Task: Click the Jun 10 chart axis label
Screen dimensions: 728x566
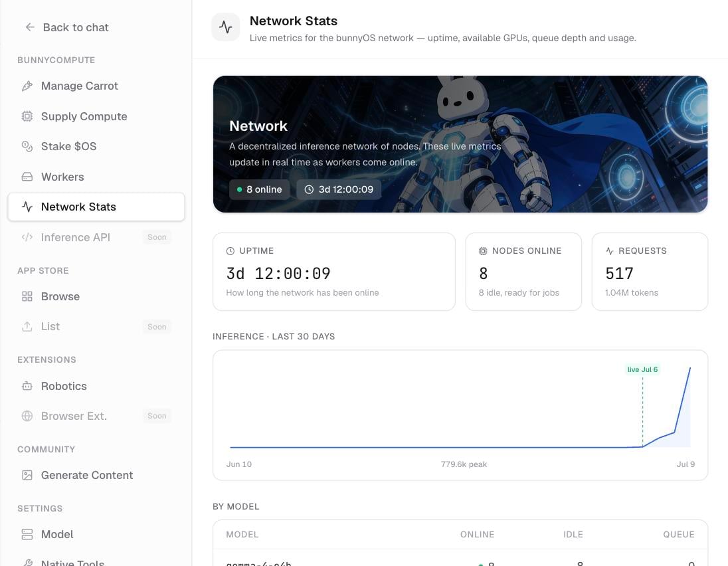Action: [238, 464]
